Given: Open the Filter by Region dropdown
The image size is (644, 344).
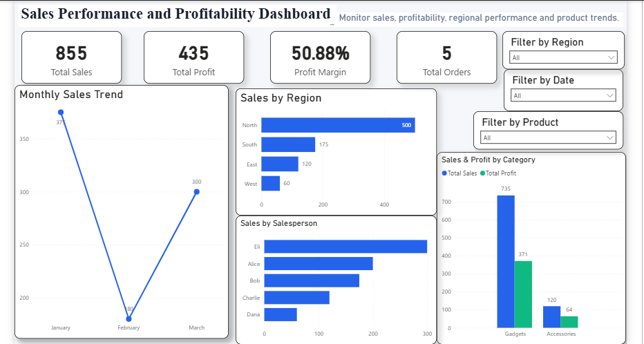Looking at the screenshot, I should [563, 57].
